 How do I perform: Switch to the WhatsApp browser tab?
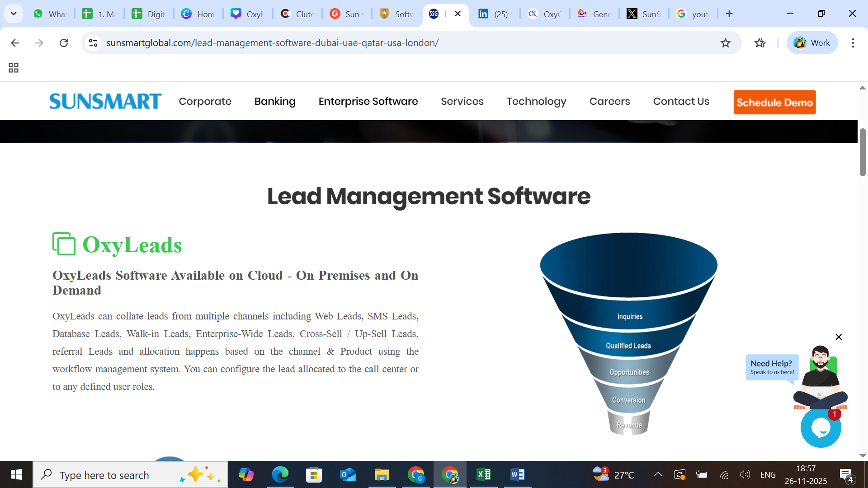(50, 14)
